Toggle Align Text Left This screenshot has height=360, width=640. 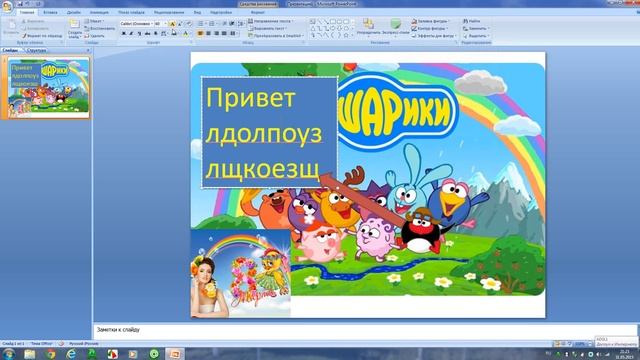coord(200,33)
